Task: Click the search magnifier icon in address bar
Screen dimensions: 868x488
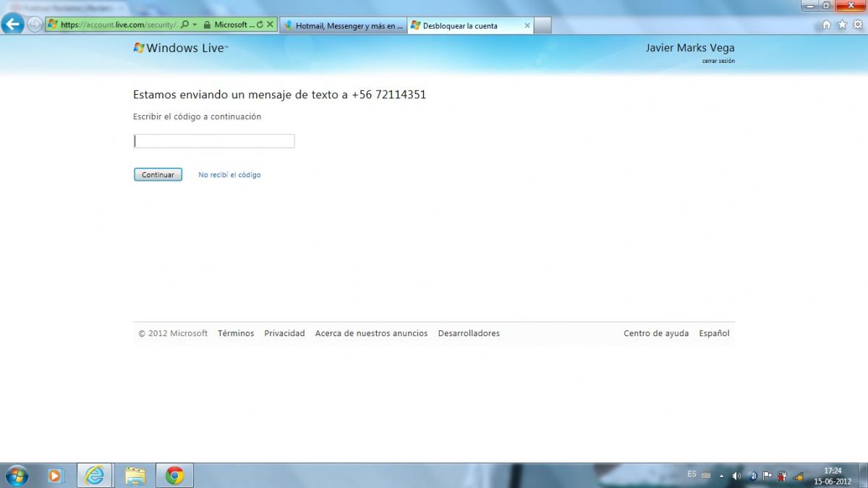Action: (184, 25)
